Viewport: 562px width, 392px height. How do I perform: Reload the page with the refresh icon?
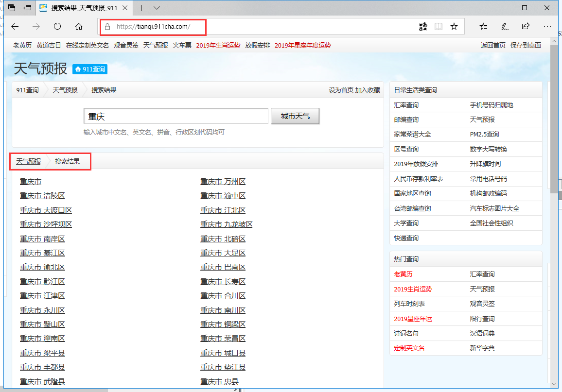point(57,27)
